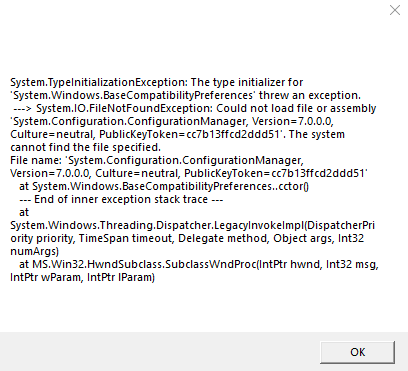The height and width of the screenshot is (371, 408).
Task: Click the line starting 'Version=7.0.0.0, Culture=neutral'
Action: 189,173
